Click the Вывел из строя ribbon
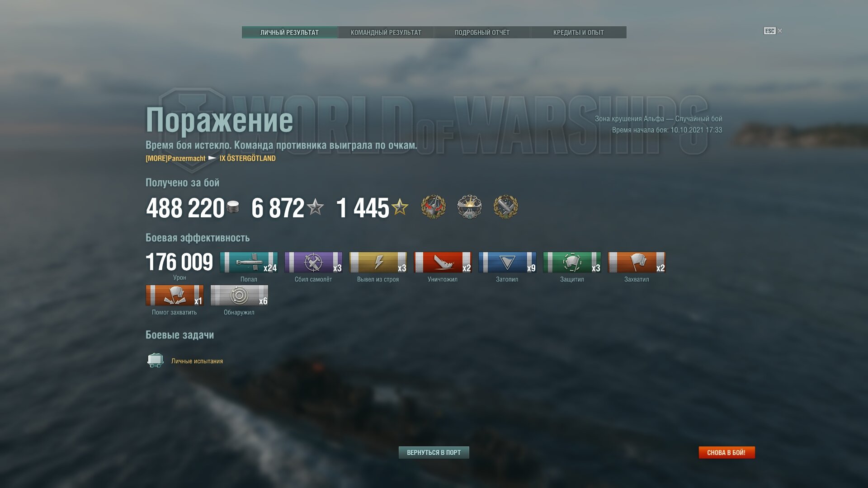The width and height of the screenshot is (868, 488). pyautogui.click(x=378, y=262)
